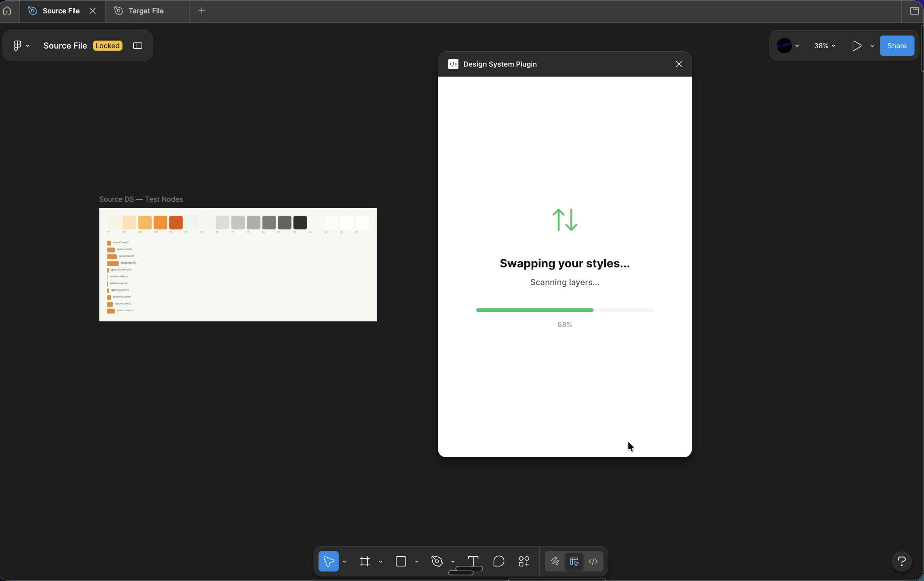
Task: Click the Design System Plugin code icon
Action: [x=453, y=64]
